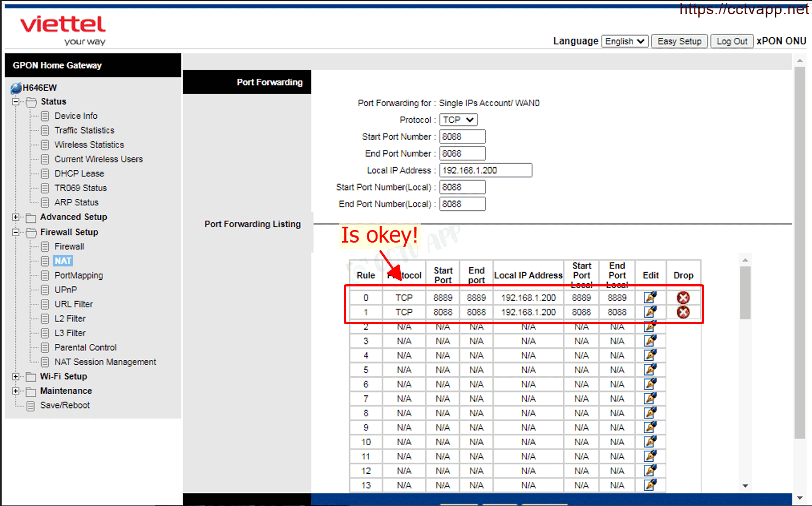The image size is (812, 506).
Task: Click the edit icon for rule 5
Action: tap(650, 370)
